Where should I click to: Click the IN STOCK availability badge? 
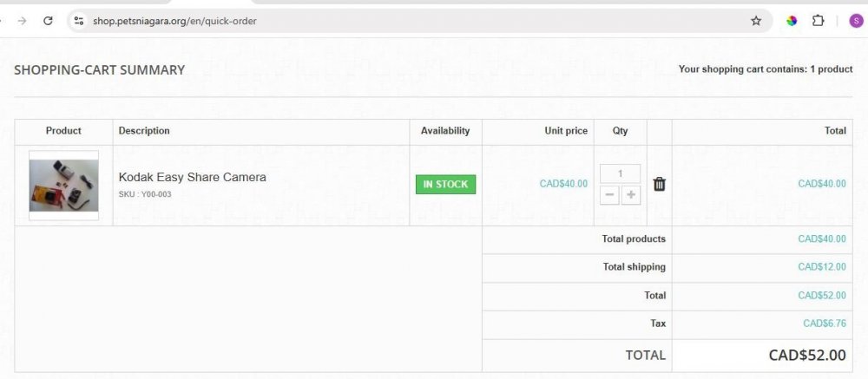click(x=445, y=184)
